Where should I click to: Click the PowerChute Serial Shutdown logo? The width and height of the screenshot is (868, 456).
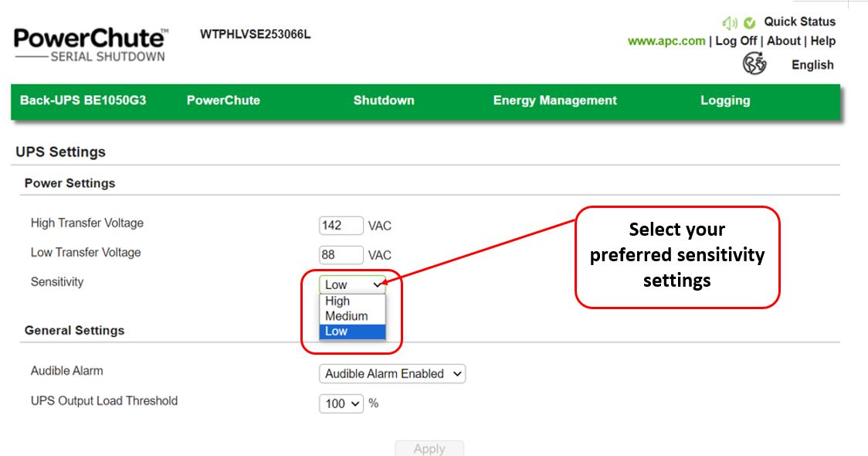tap(91, 44)
